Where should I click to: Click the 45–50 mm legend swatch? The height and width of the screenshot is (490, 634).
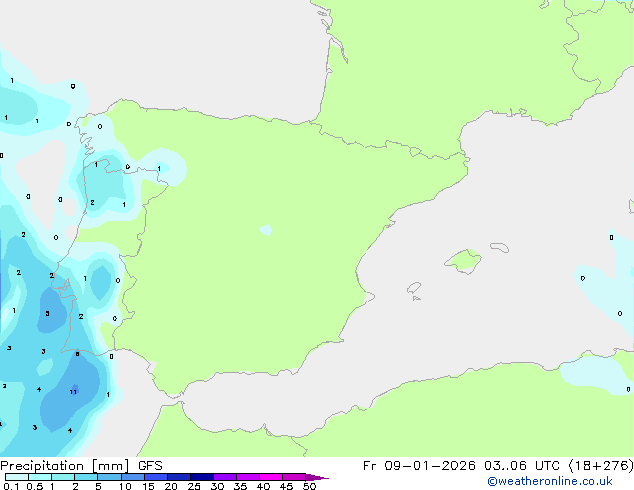click(294, 477)
